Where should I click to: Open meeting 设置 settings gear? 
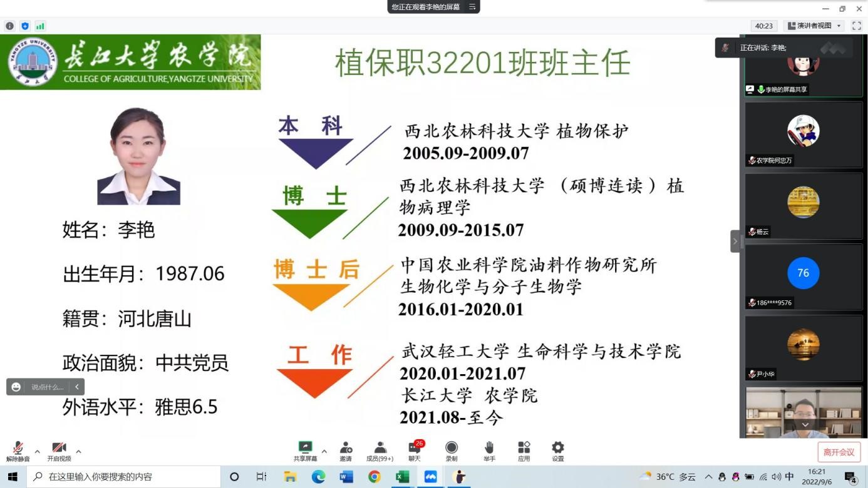[557, 447]
